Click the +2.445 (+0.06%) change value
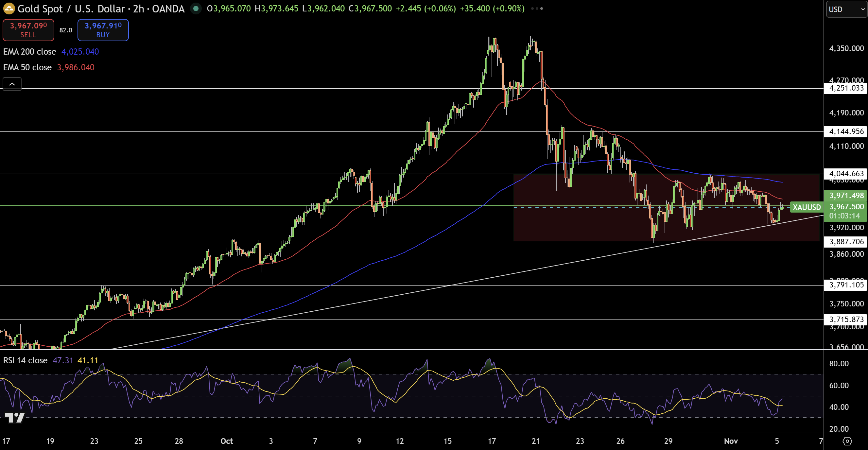This screenshot has height=450, width=868. (426, 9)
